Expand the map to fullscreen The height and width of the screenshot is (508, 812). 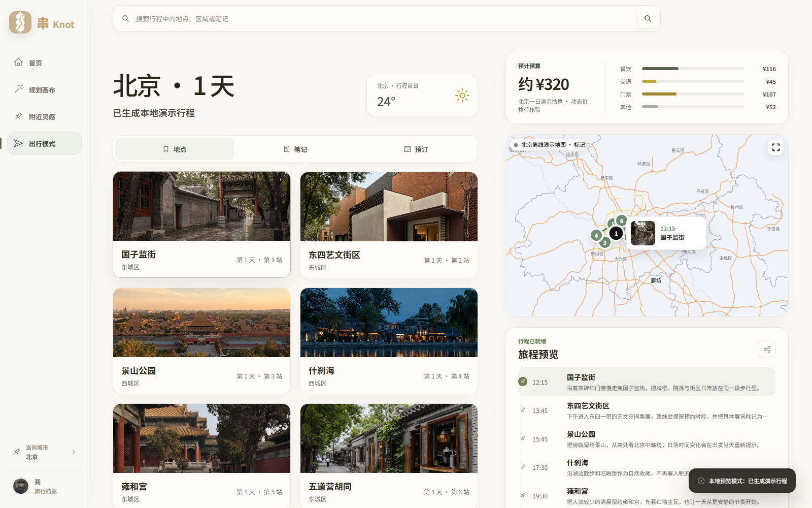click(776, 147)
